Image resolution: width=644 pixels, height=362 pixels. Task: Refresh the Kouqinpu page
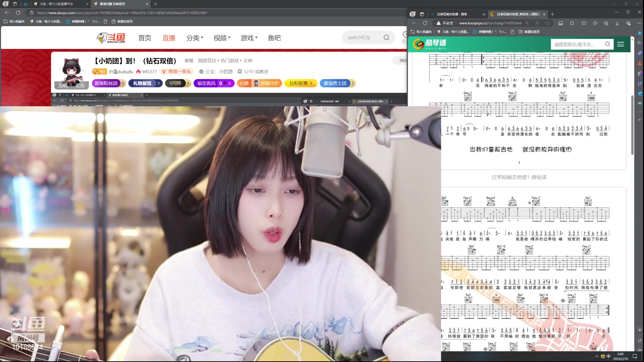coord(425,23)
